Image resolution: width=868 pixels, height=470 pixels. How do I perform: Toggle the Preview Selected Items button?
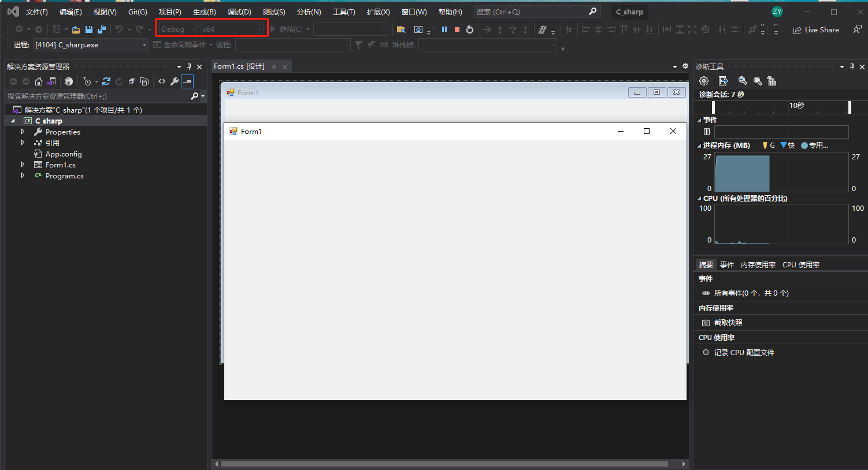[x=187, y=81]
